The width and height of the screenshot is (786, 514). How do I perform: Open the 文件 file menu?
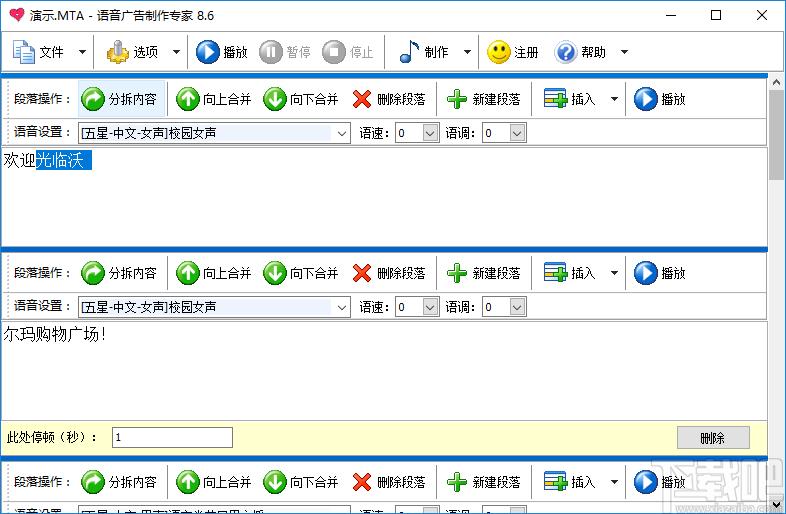coord(38,52)
